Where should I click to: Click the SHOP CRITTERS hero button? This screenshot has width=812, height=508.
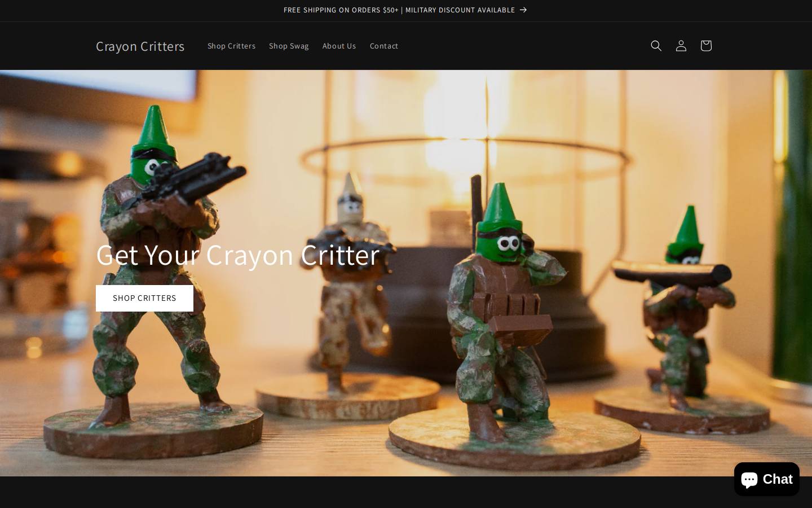[144, 298]
